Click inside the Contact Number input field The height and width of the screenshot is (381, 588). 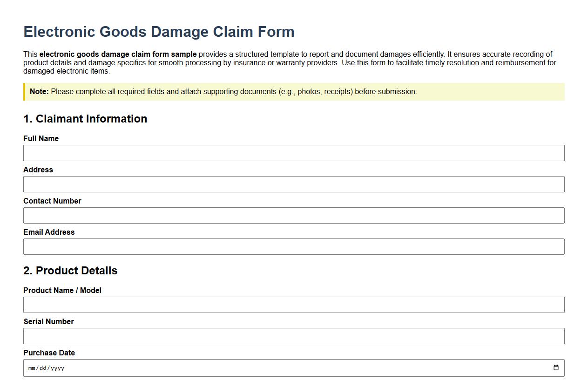[293, 215]
